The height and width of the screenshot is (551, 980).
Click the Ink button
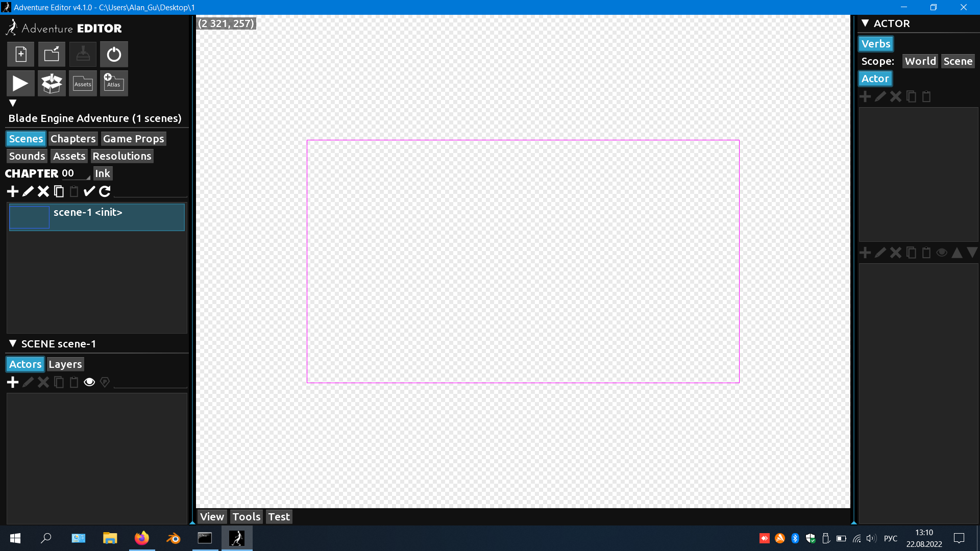(x=103, y=173)
